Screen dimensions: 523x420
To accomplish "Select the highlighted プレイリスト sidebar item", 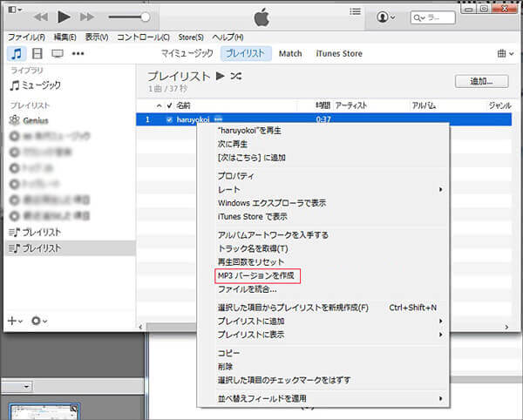I will 70,248.
